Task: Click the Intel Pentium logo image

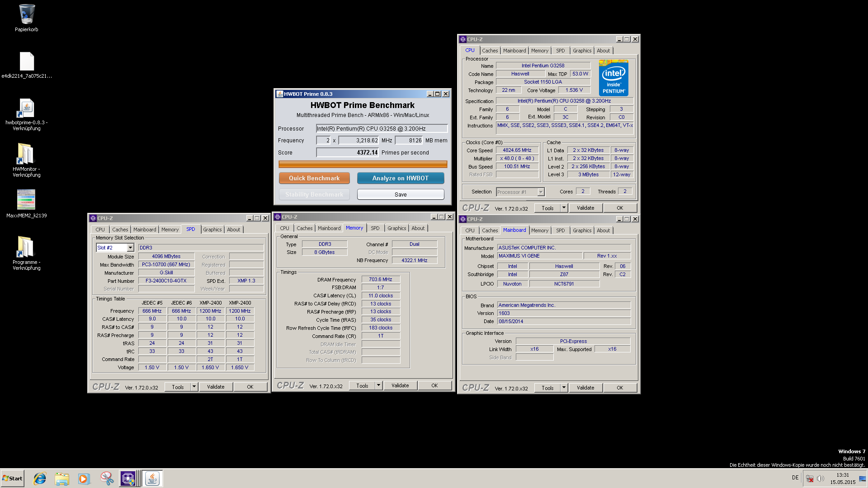Action: click(x=613, y=78)
